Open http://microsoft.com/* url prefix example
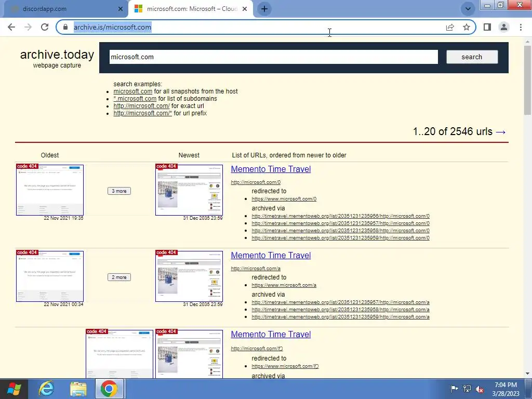Screen dimensions: 532x399 [x=142, y=113]
